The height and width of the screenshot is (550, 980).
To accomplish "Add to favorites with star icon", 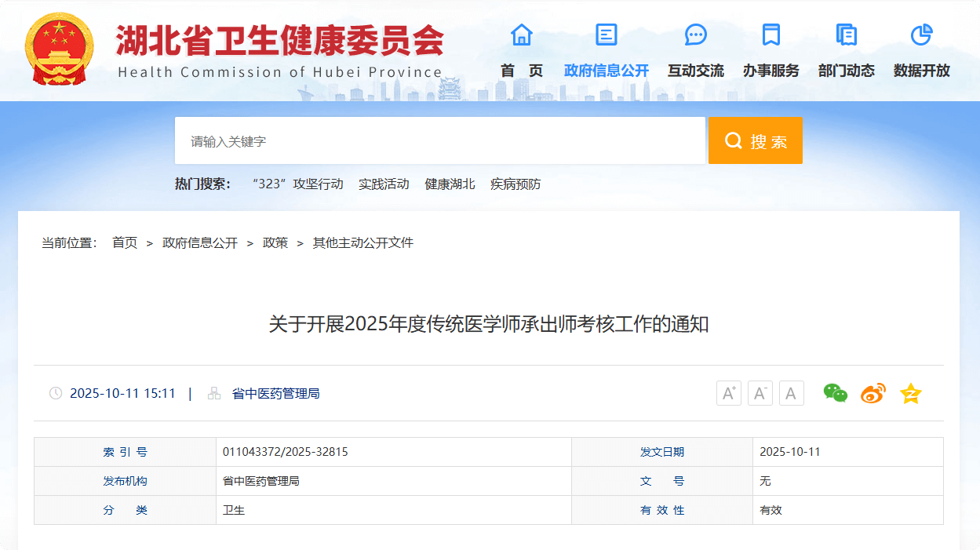I will pos(910,393).
